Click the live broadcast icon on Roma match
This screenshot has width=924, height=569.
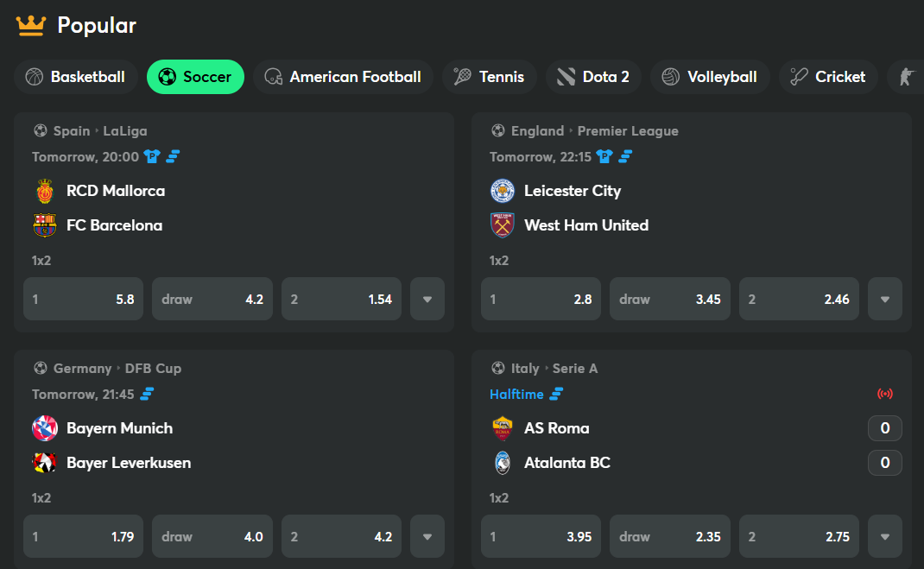point(884,394)
